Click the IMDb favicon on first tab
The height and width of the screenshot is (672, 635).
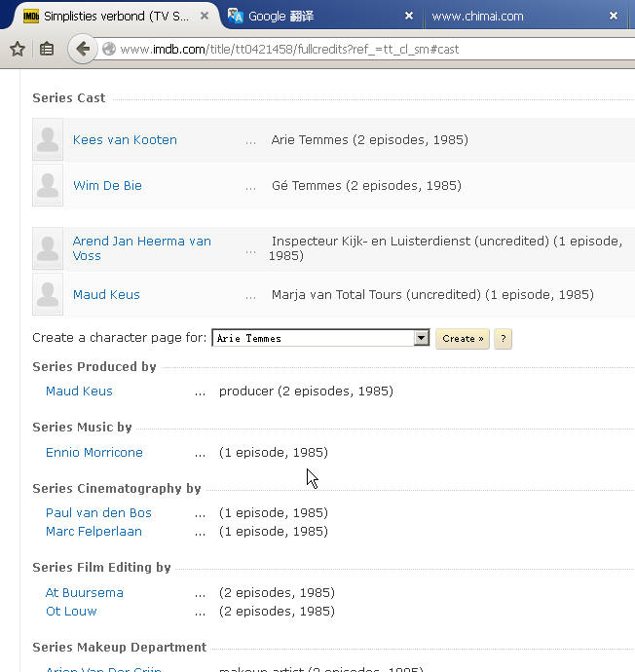click(31, 17)
